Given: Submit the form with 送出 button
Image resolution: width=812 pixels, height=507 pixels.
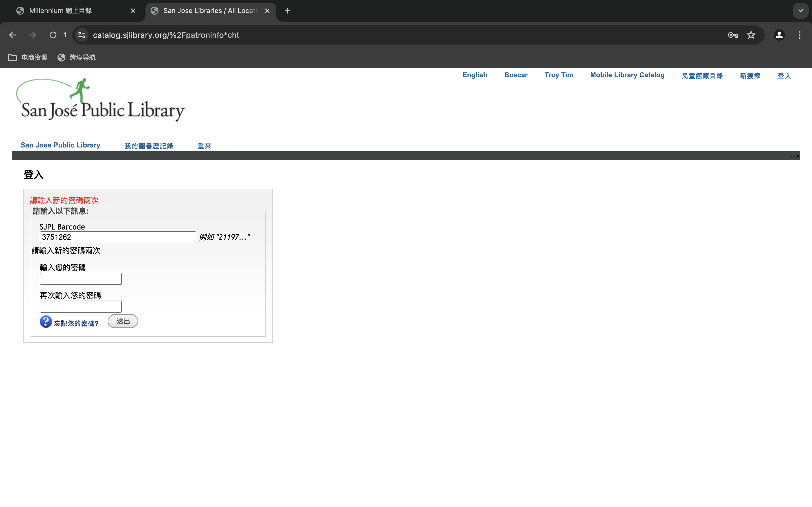Looking at the screenshot, I should [x=123, y=321].
